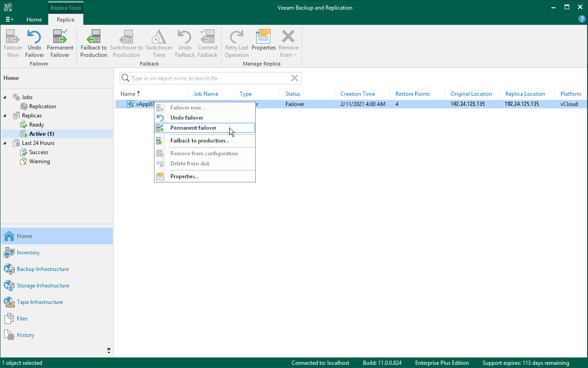Focus the object name search field
Screen dimensions: 588x368
pos(210,78)
